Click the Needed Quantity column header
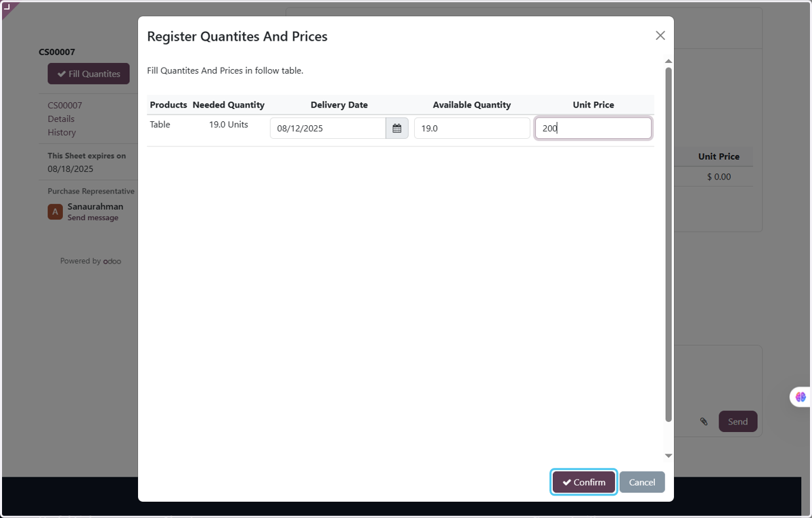Viewport: 812px width, 518px height. tap(229, 105)
